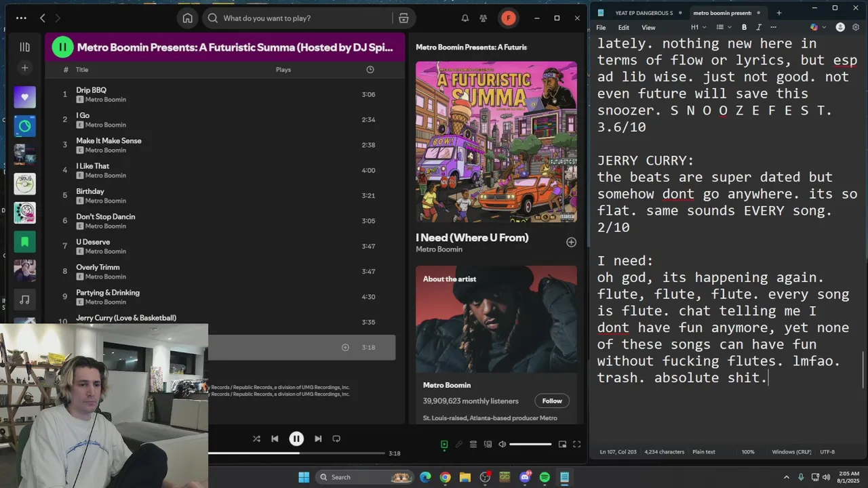Toggle repeat mode
This screenshot has height=488, width=868.
point(336,439)
